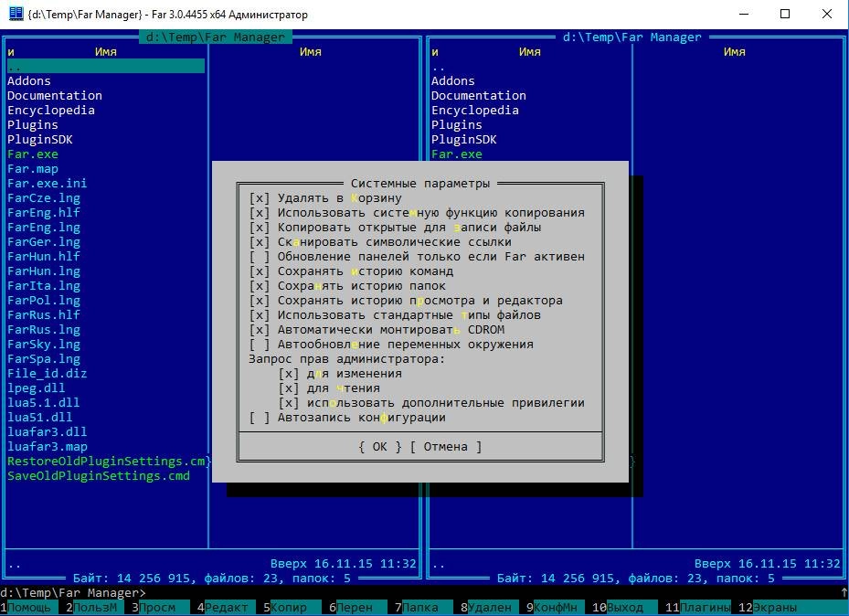Image resolution: width=849 pixels, height=616 pixels.
Task: Click the 11 Плагины key bar item
Action: point(698,608)
